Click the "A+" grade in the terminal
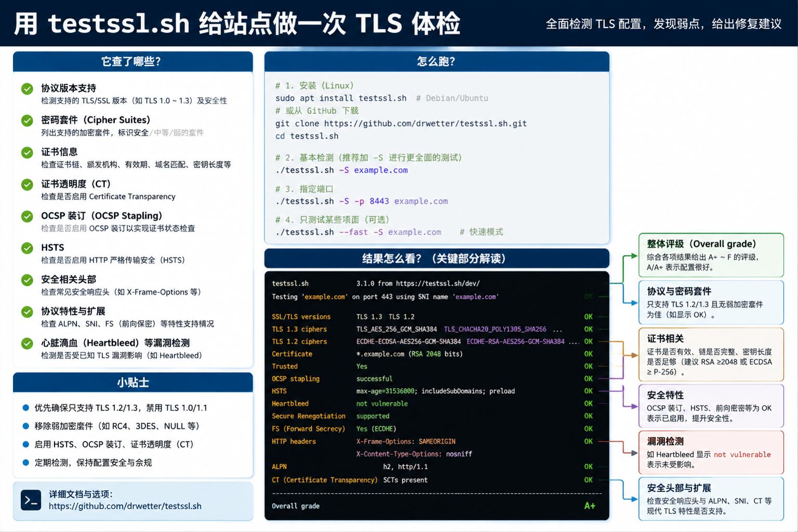This screenshot has width=798, height=532. [x=590, y=506]
